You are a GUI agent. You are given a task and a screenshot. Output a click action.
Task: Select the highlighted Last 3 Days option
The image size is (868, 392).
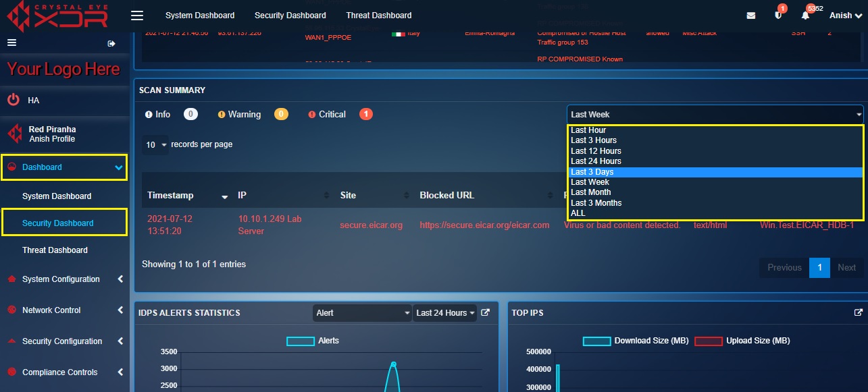click(x=715, y=172)
